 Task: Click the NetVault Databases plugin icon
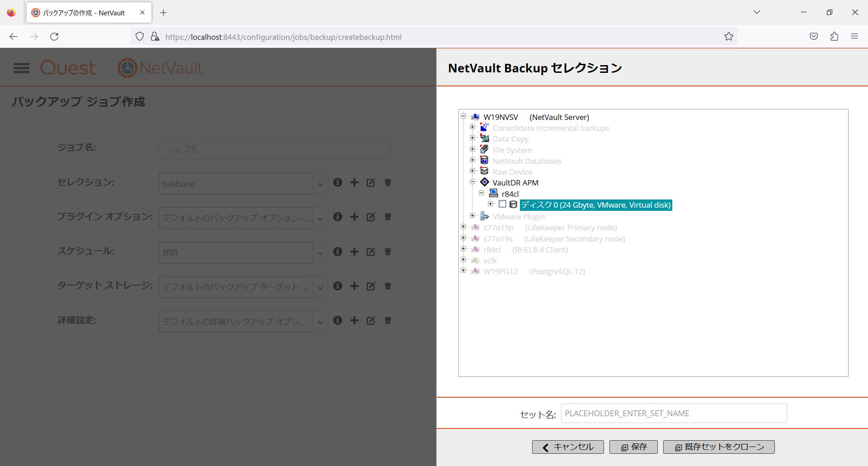pos(484,161)
